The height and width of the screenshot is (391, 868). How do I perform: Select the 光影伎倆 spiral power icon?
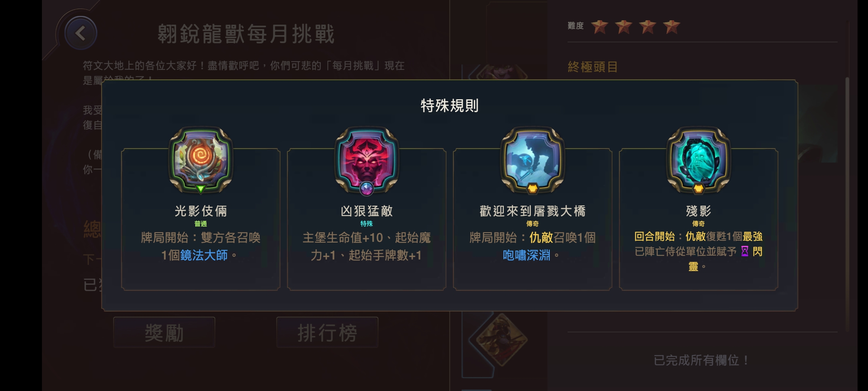tap(201, 159)
